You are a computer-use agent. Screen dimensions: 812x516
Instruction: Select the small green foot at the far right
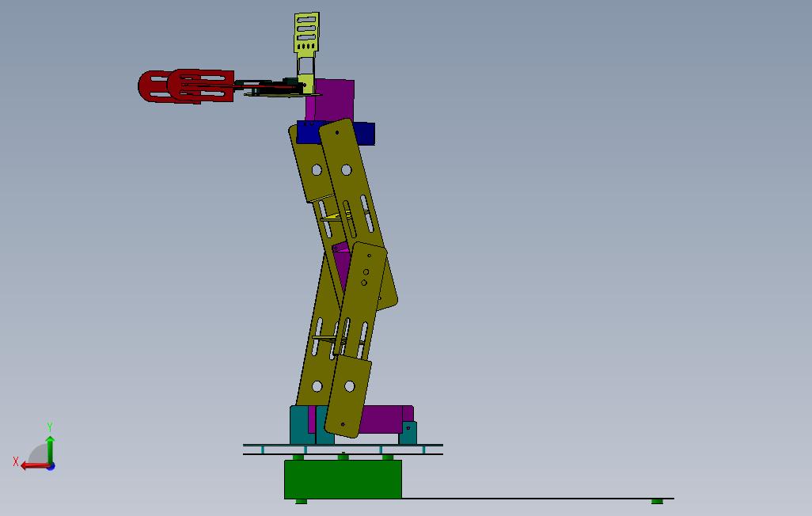coord(657,502)
